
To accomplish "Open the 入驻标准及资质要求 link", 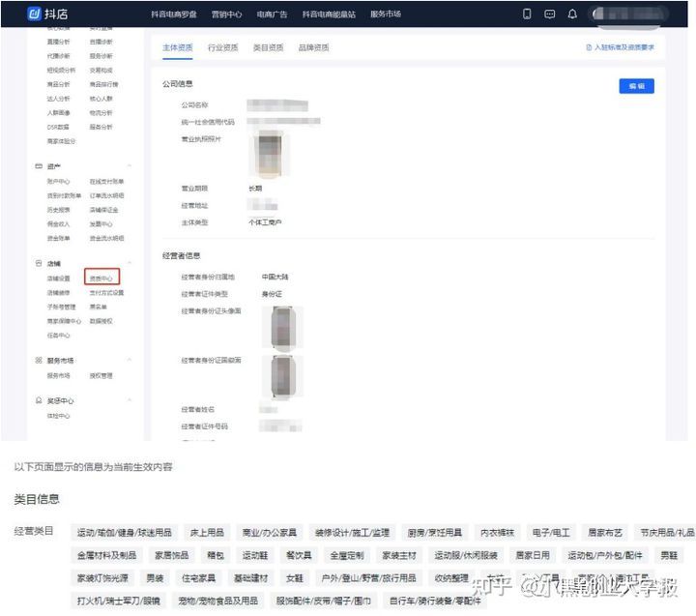I will (624, 47).
